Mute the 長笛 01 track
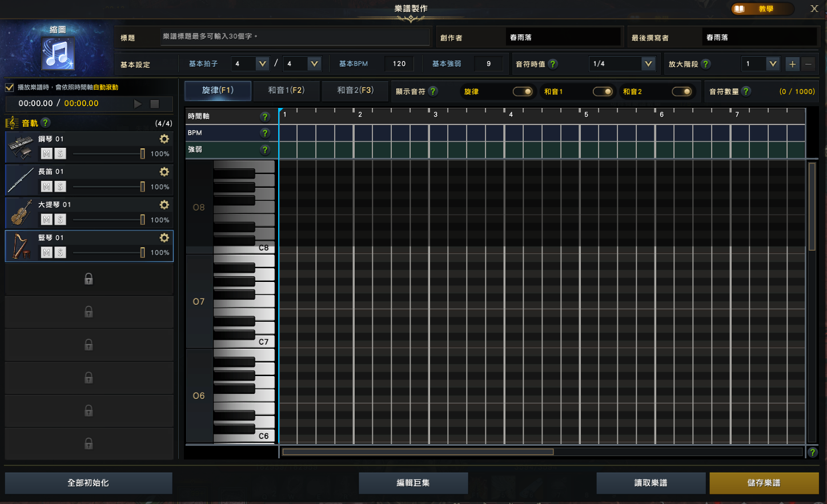The height and width of the screenshot is (504, 827). (x=46, y=187)
